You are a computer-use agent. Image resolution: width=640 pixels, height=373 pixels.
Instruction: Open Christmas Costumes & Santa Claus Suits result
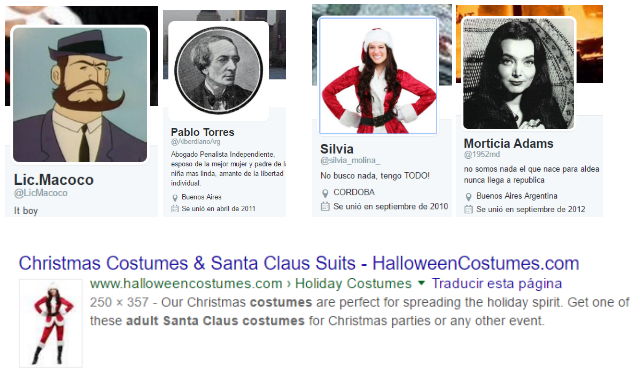coord(299,263)
